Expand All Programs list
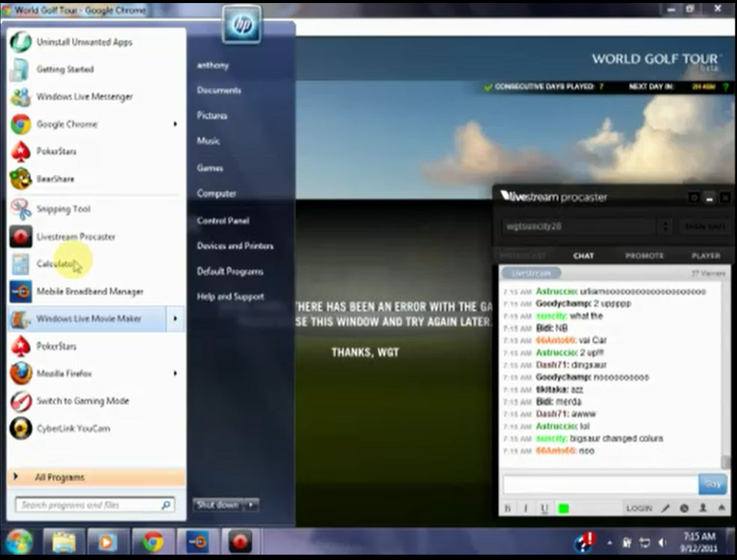 pyautogui.click(x=60, y=477)
